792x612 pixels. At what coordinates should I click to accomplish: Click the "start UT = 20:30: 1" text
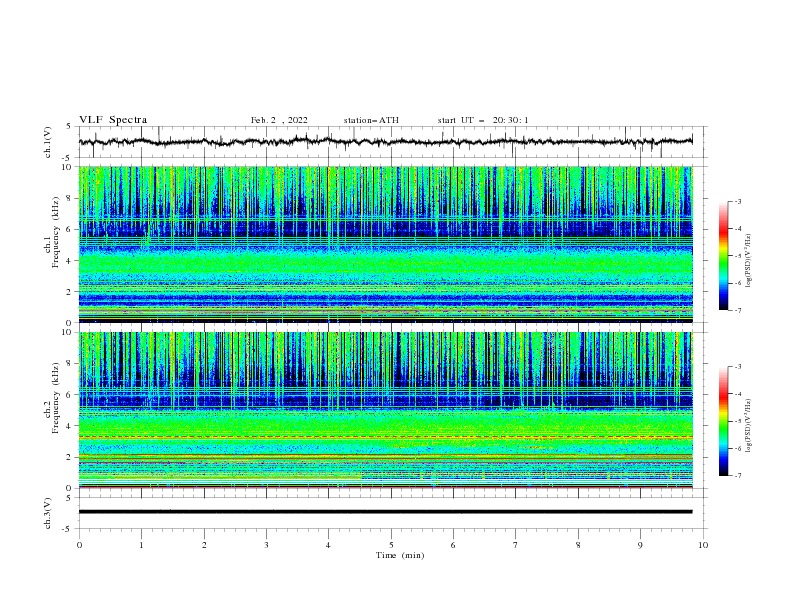pyautogui.click(x=483, y=120)
